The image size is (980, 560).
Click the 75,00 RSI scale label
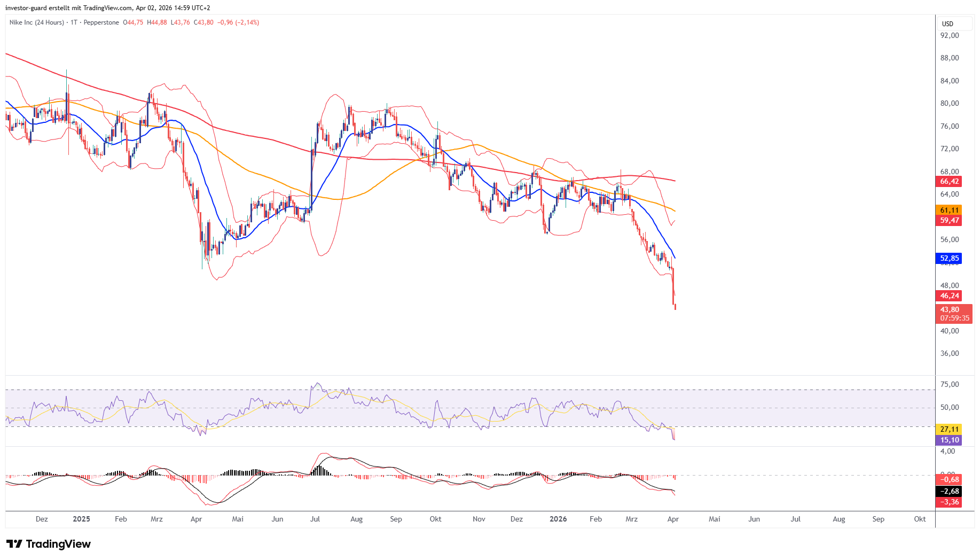pos(950,385)
